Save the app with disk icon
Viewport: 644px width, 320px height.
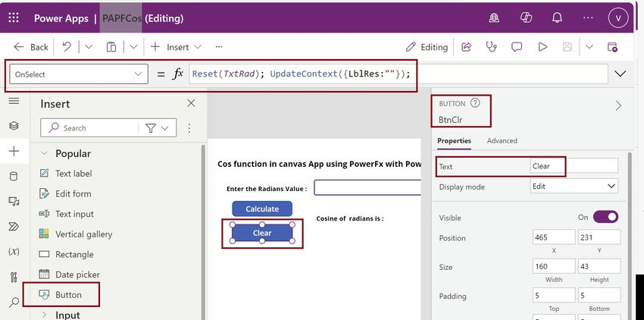(x=567, y=47)
